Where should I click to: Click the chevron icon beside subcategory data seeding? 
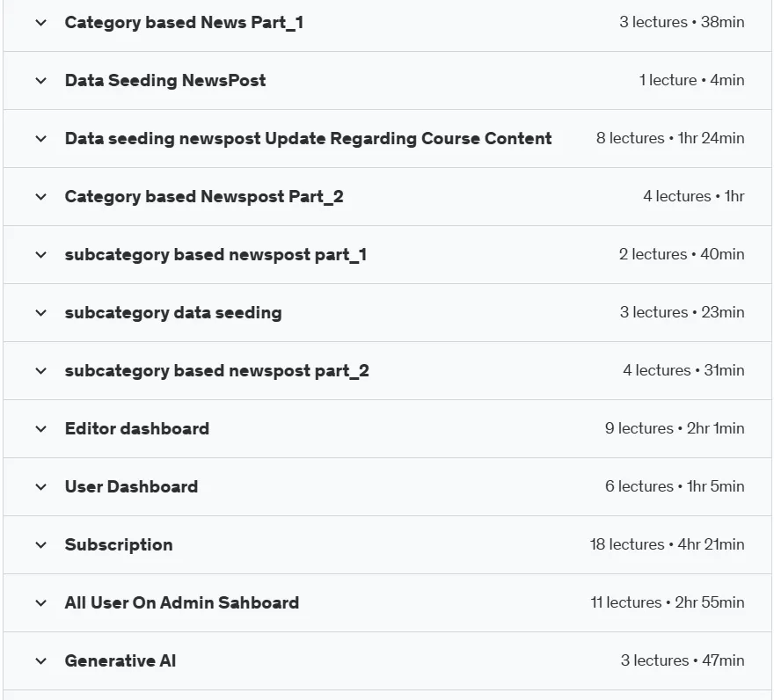click(x=41, y=313)
